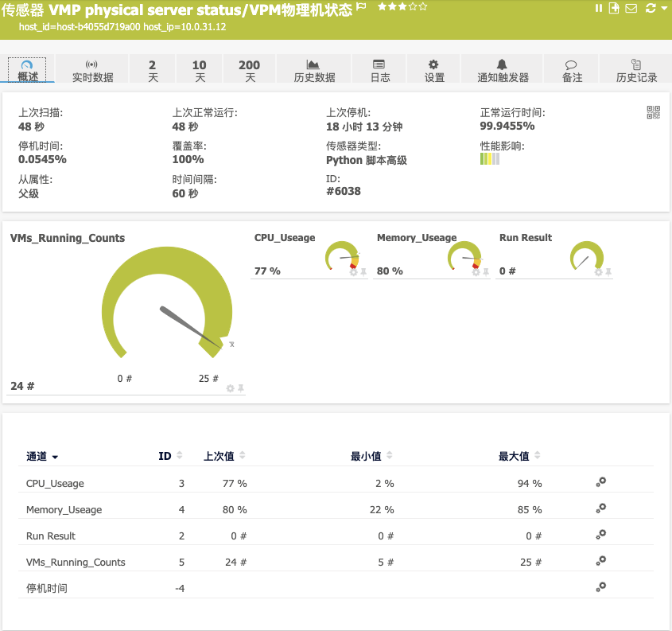Open channel settings gear for CPU_Useage row
672x631 pixels.
600,482
